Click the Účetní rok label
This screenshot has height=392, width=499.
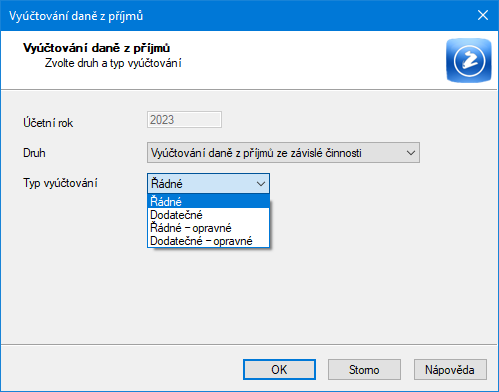click(x=48, y=123)
